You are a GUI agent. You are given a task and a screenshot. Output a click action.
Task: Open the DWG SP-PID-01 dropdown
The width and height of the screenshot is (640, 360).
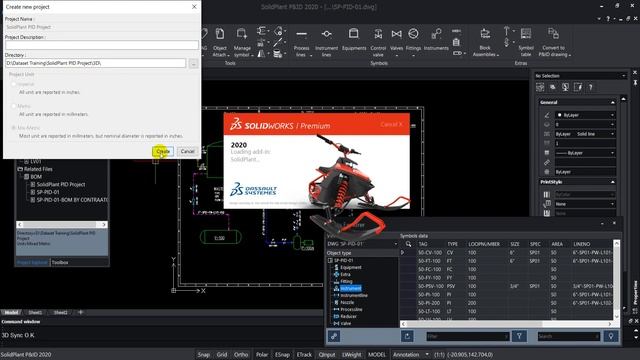(362, 244)
